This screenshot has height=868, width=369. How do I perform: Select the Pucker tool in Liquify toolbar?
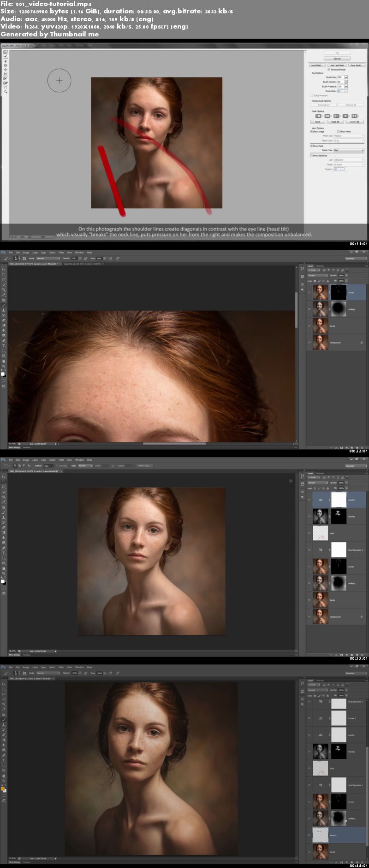[x=6, y=65]
